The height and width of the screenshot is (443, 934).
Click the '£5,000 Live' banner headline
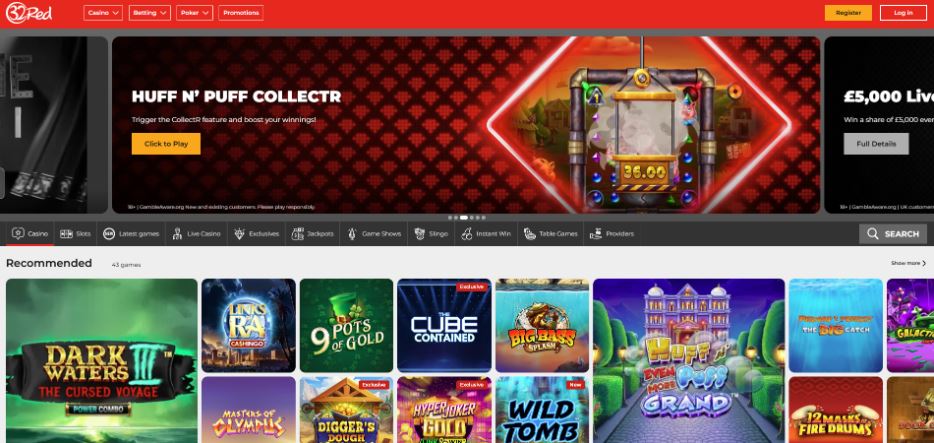tap(889, 96)
